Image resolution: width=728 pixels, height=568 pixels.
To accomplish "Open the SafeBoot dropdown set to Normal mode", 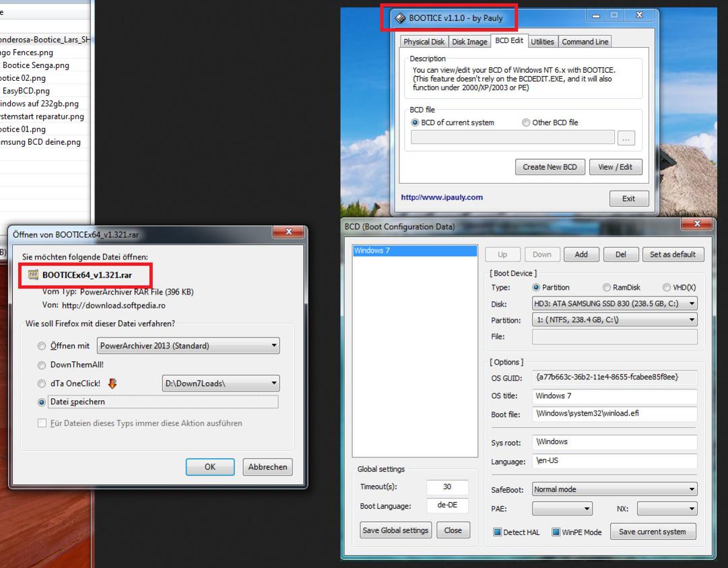I will (x=615, y=489).
